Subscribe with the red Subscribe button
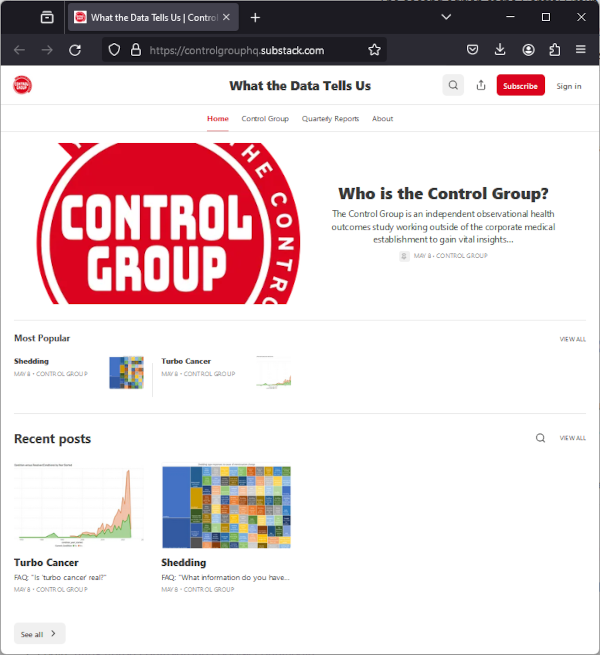600x655 pixels. pos(520,85)
